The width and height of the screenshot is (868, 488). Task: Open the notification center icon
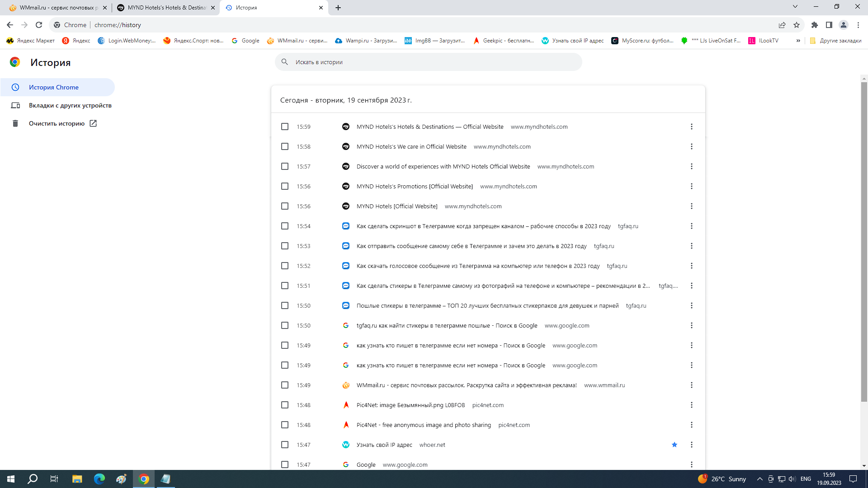click(x=853, y=479)
